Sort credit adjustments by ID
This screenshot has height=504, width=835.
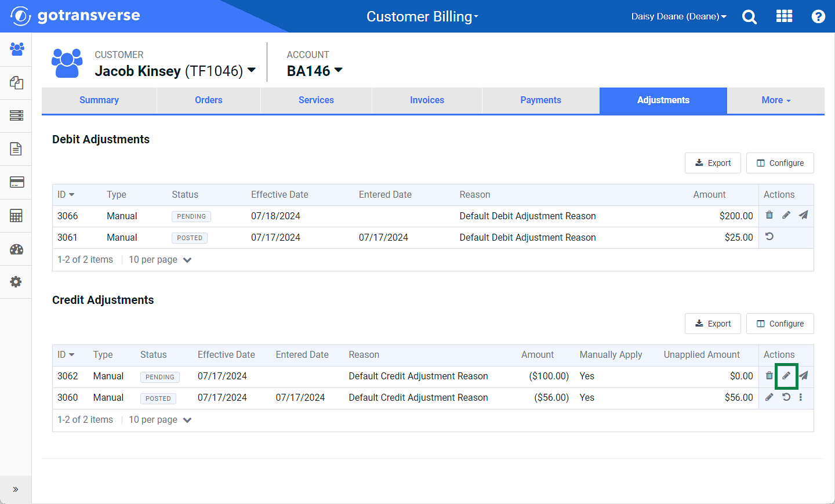66,355
